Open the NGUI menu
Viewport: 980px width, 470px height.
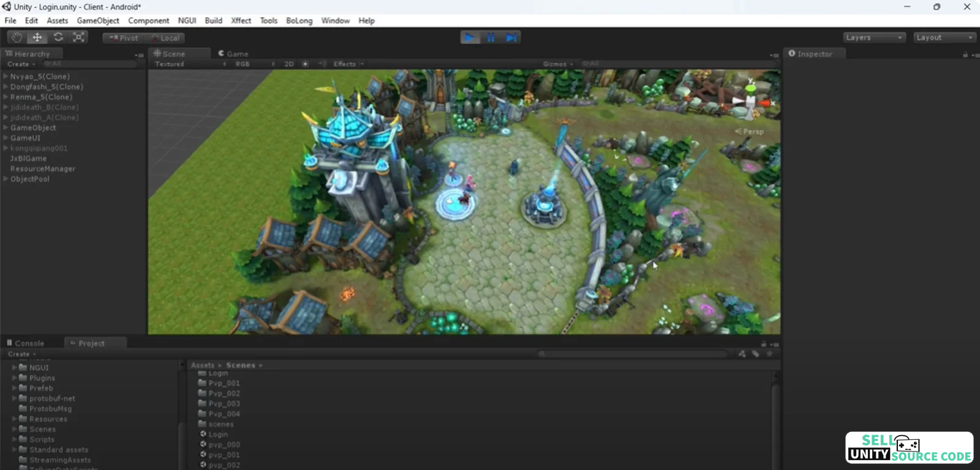click(x=187, y=20)
